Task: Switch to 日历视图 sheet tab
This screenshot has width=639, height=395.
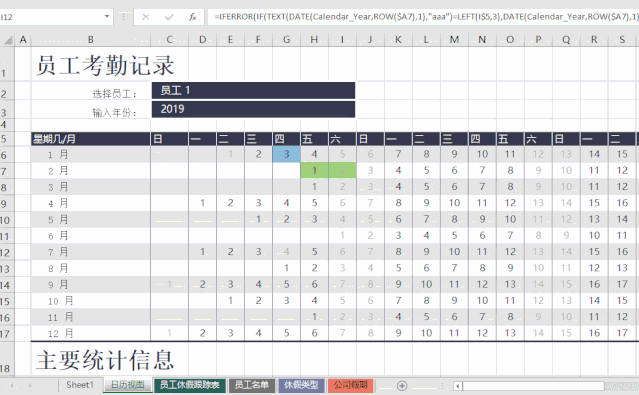Action: [128, 385]
